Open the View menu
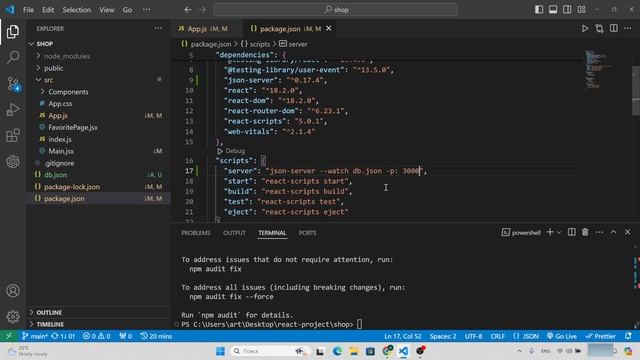 pyautogui.click(x=107, y=10)
